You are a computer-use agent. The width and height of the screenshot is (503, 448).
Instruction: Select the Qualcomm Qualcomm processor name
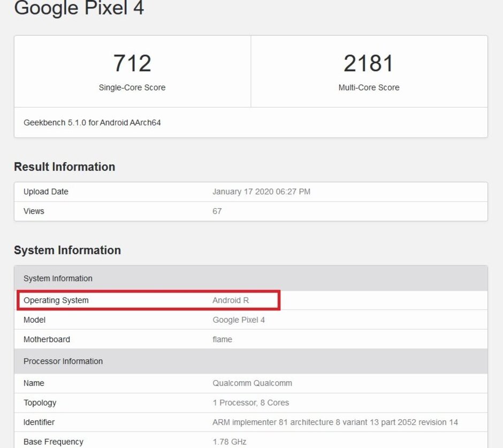coord(252,383)
